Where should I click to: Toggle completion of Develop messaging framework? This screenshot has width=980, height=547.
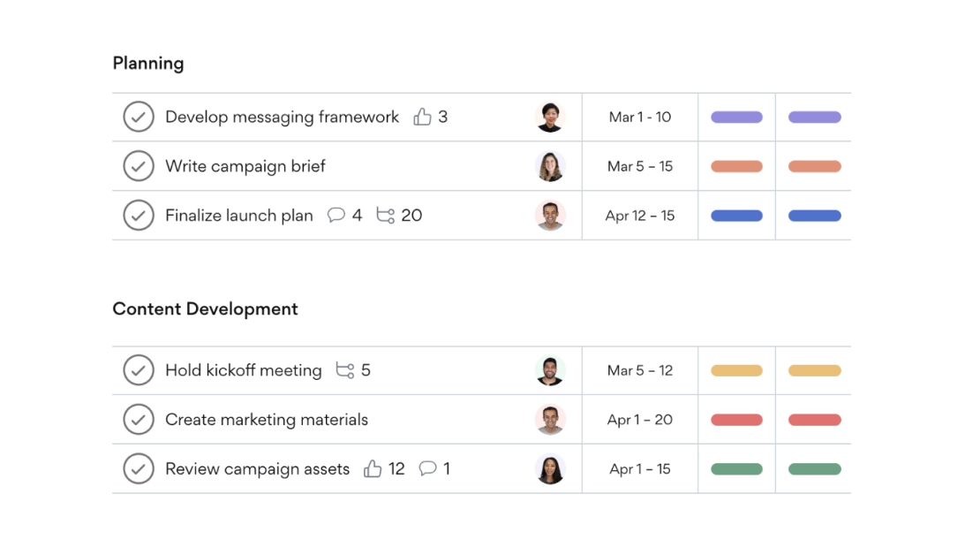click(139, 117)
